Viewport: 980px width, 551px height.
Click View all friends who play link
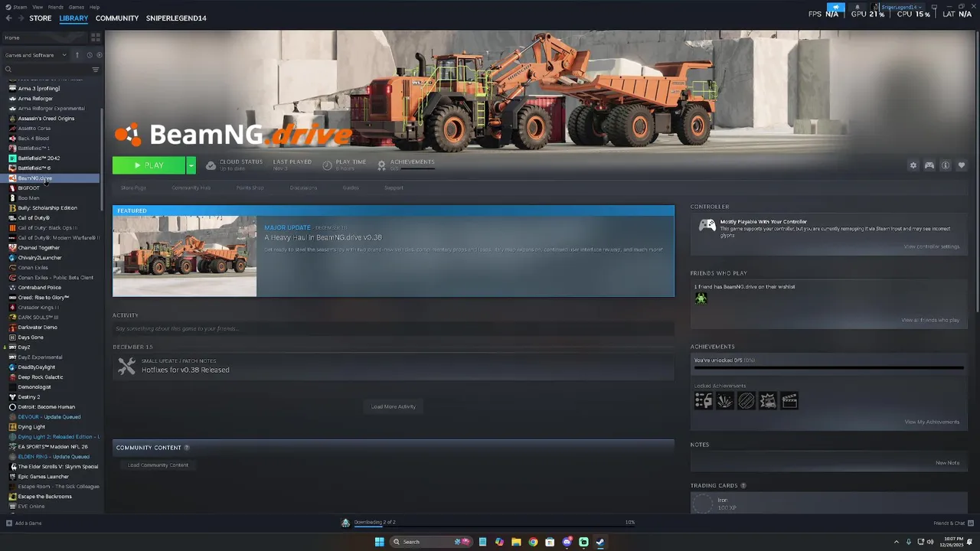930,320
